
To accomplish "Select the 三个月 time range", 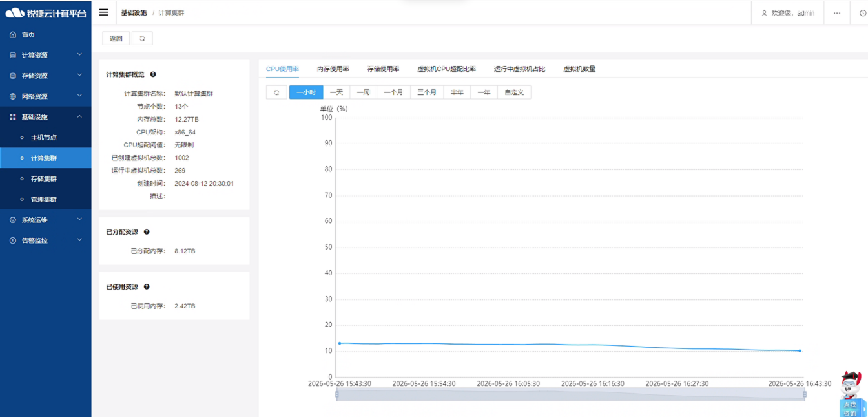I will pos(427,92).
